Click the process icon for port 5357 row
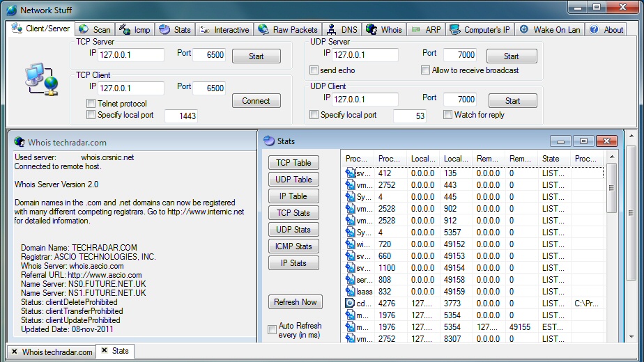The image size is (644, 362). click(x=350, y=233)
